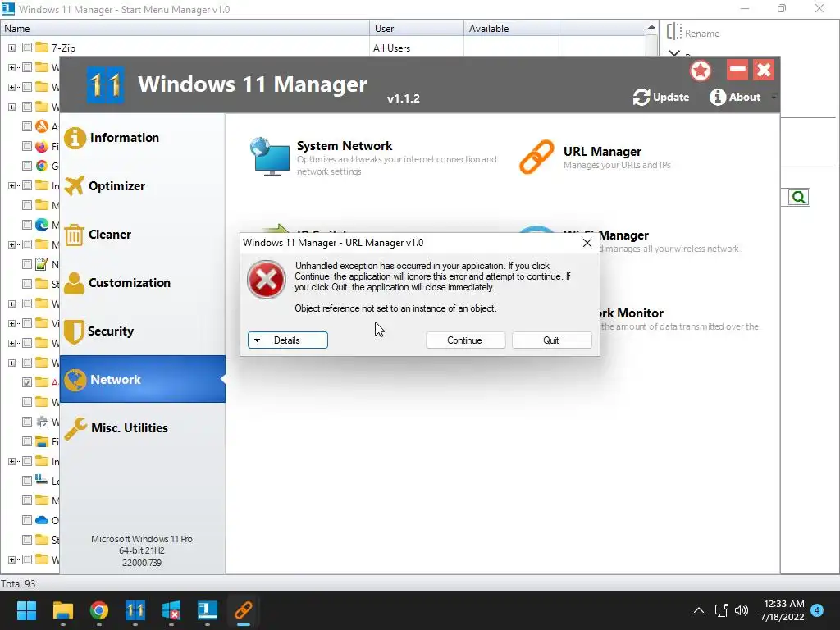
Task: Click the network tray icon
Action: [x=721, y=610]
